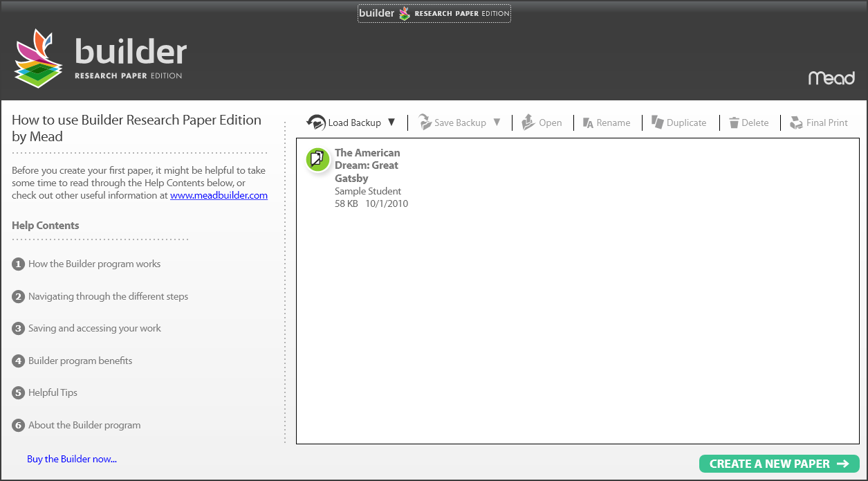868x481 pixels.
Task: Choose Open in the paper toolbar
Action: (x=551, y=123)
